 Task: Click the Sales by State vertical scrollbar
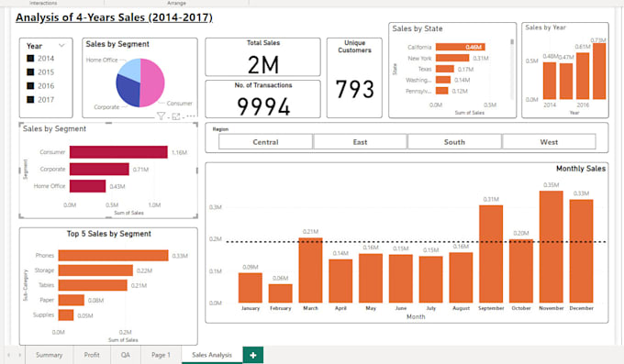[x=512, y=69]
